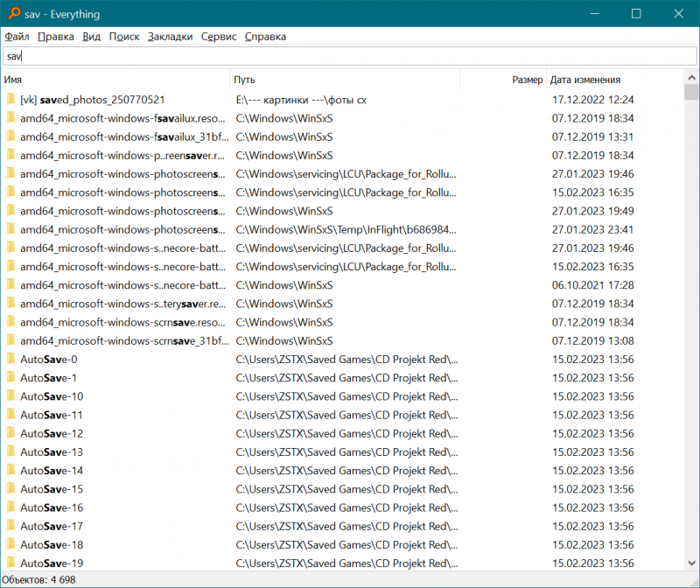Click folder icon of AutoSave-10
The height and width of the screenshot is (588, 700).
11,396
